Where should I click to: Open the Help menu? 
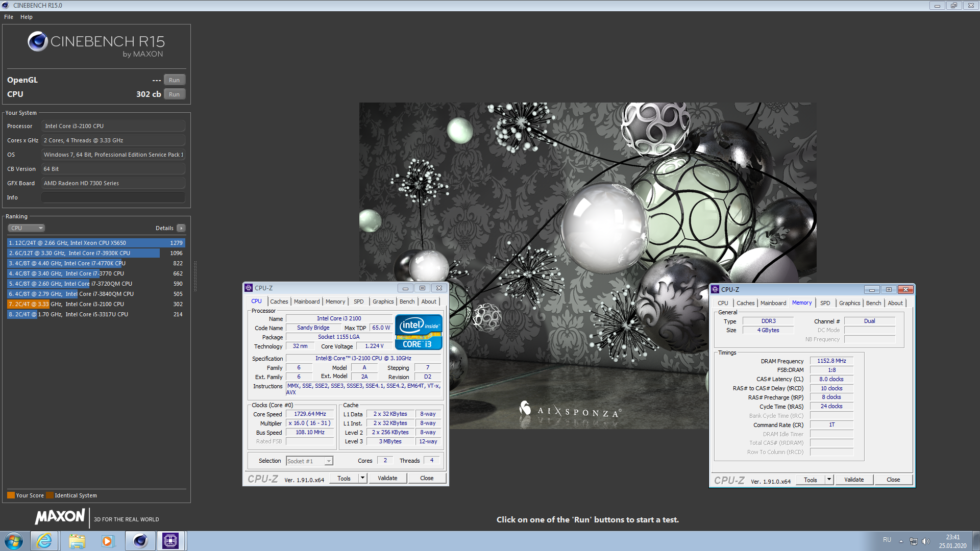click(27, 17)
